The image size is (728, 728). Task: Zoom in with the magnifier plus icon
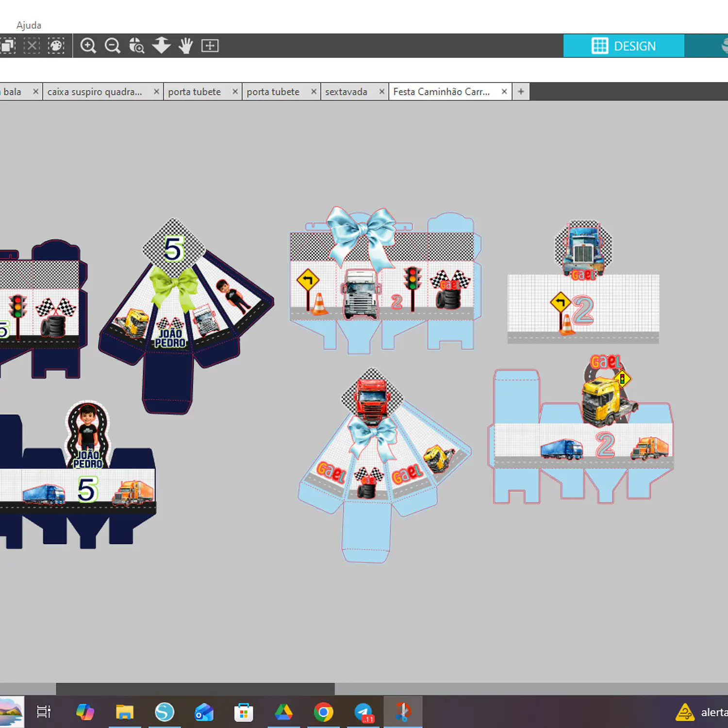[x=88, y=46]
